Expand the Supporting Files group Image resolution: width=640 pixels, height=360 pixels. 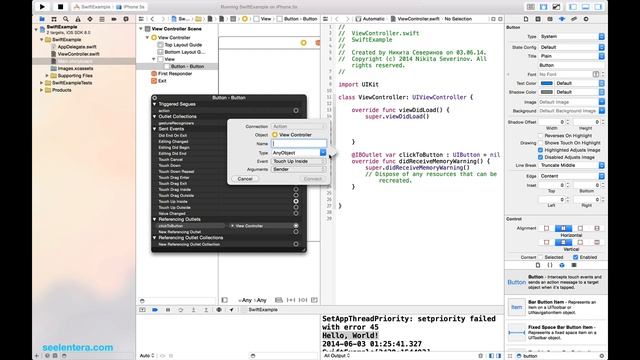[x=47, y=76]
